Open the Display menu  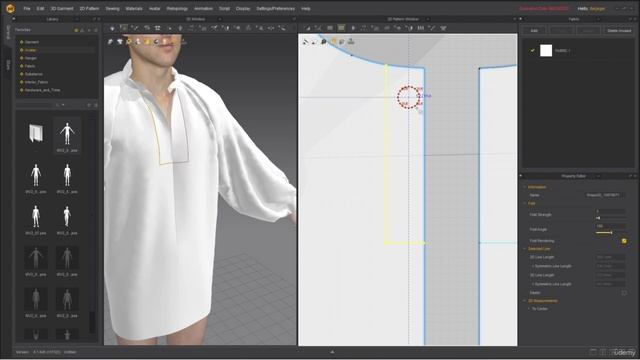coord(243,9)
